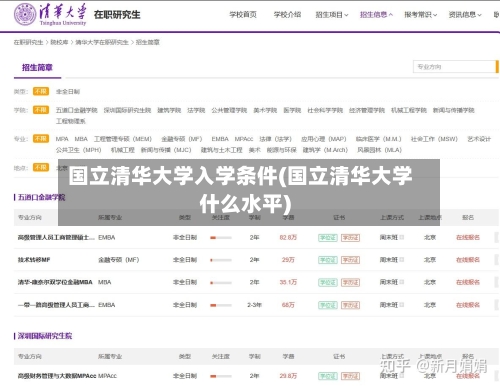This screenshot has width=500, height=386.
Task: Expand the 招生信息 dropdown menu
Action: 376,15
